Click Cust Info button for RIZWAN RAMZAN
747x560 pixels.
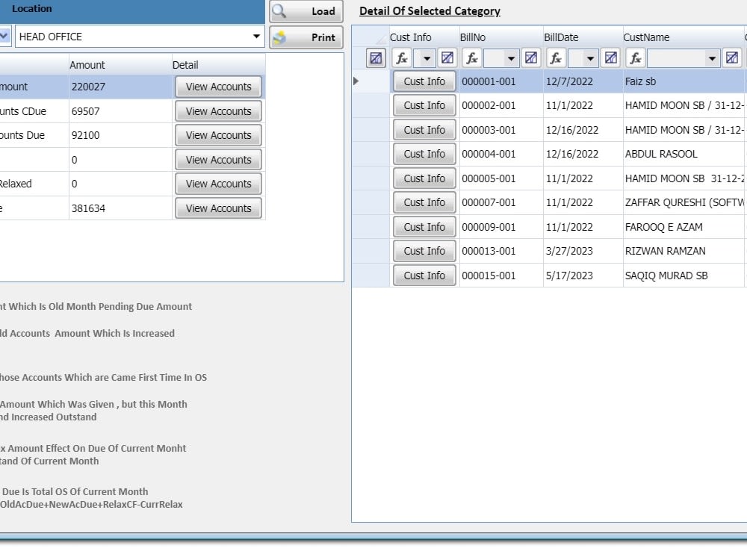[x=424, y=251]
